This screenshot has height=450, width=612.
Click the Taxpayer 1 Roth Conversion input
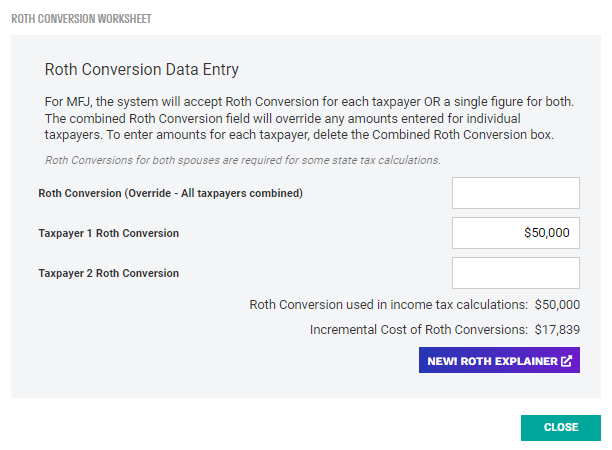[x=515, y=233]
